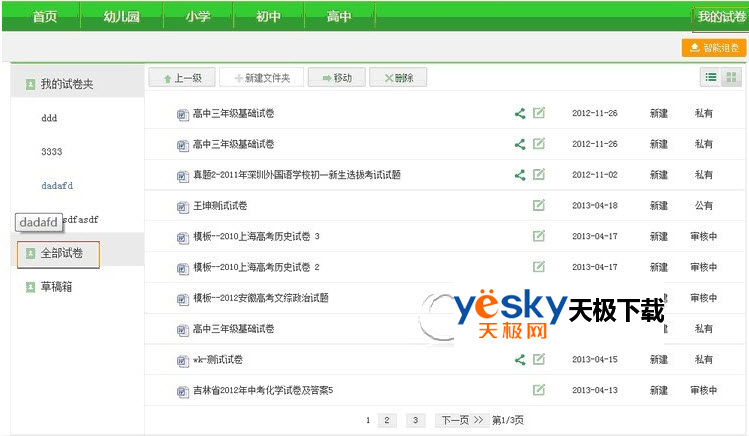Select the 高中 navigation tab
Screen dimensions: 749x436
point(339,17)
